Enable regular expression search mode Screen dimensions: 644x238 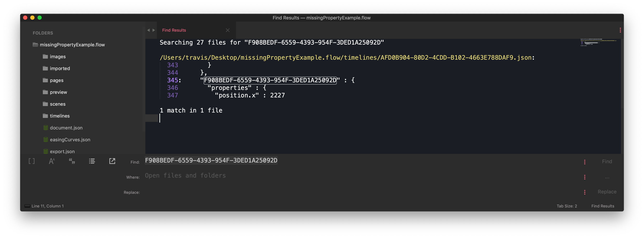click(31, 161)
